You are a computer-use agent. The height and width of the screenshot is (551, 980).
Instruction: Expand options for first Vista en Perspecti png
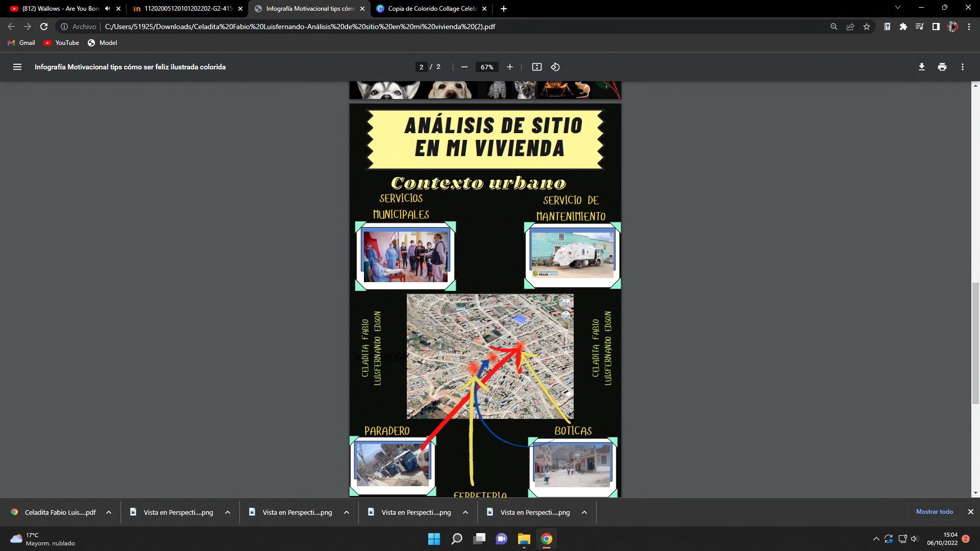pyautogui.click(x=228, y=512)
